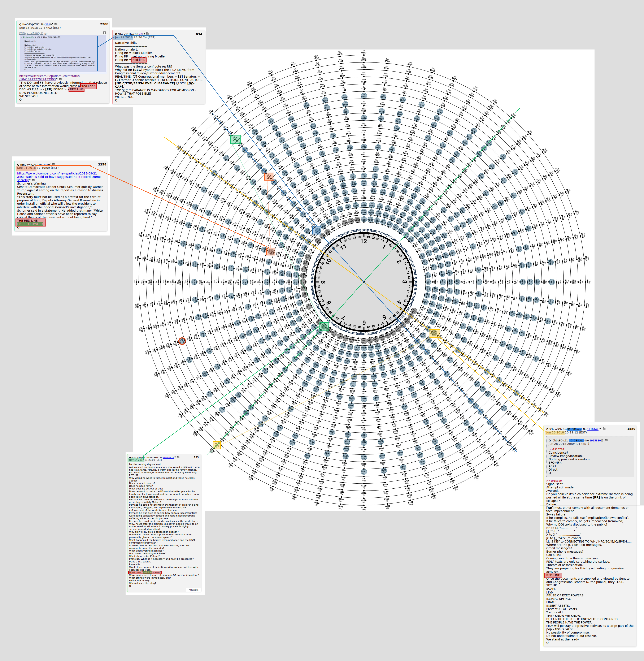Screen dimensions: 644x661
Task: Click the index number 1589
Action: [631, 429]
